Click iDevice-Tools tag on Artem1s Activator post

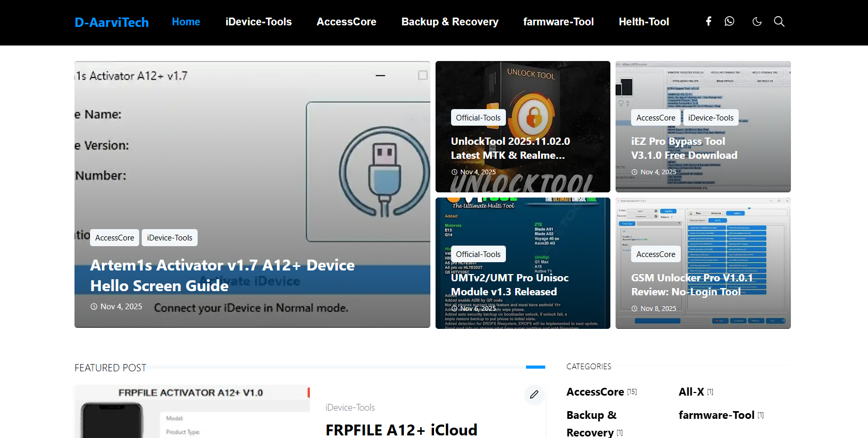[170, 237]
